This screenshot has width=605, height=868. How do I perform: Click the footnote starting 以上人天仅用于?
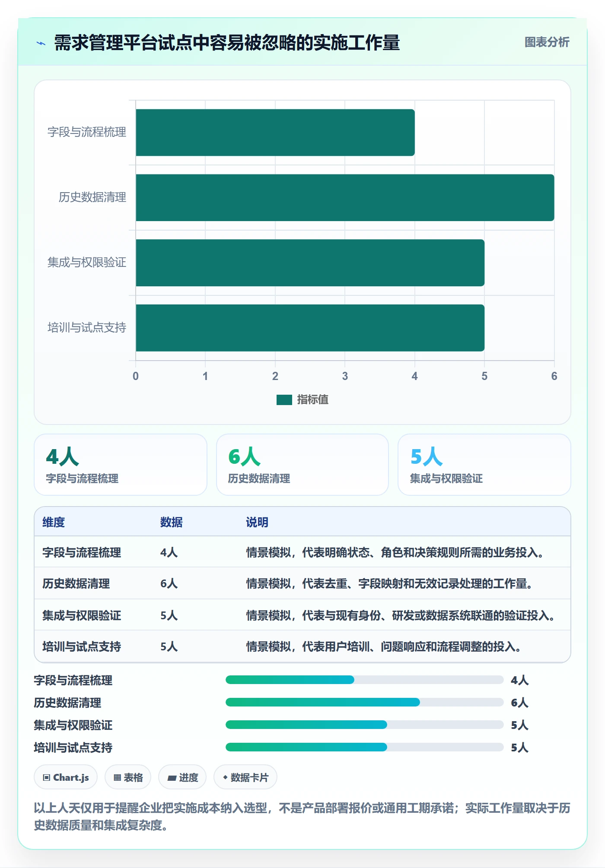(x=302, y=817)
